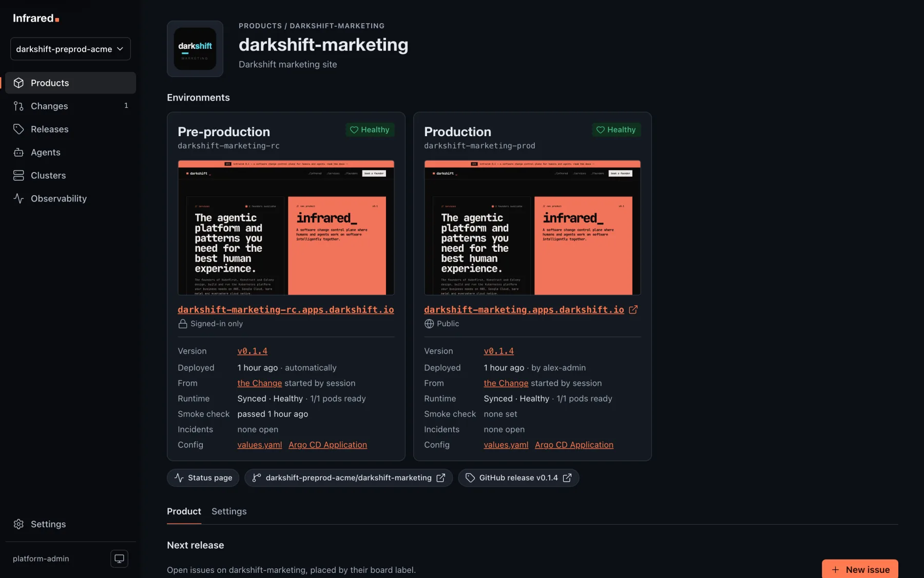Open Settings at sidebar bottom

[70, 524]
